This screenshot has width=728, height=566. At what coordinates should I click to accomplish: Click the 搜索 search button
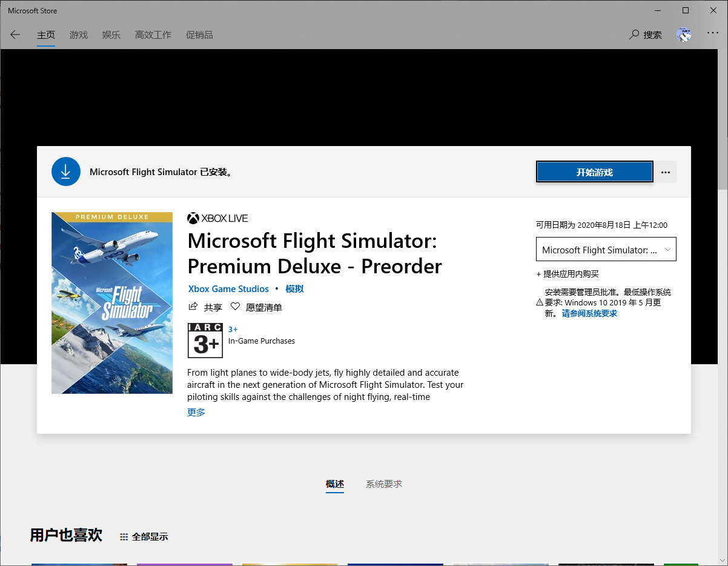(646, 35)
